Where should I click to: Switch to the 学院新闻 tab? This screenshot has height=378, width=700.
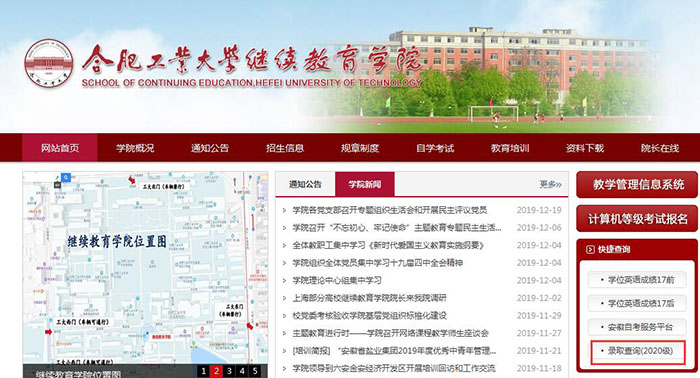pyautogui.click(x=365, y=184)
